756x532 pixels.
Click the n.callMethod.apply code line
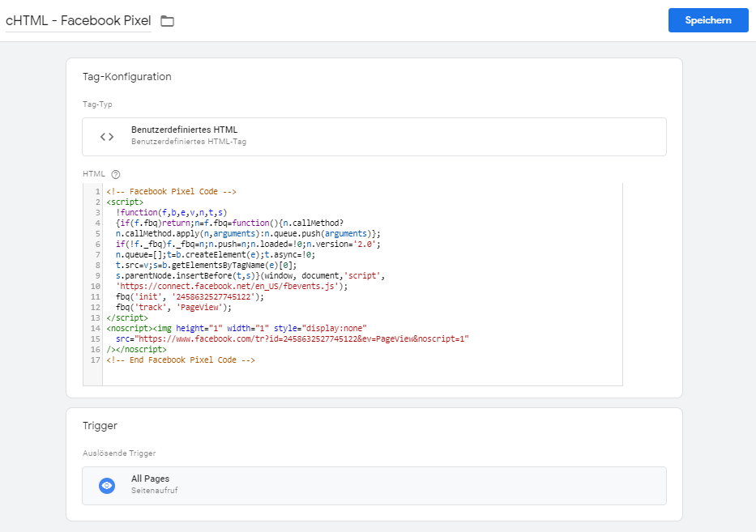pyautogui.click(x=248, y=234)
